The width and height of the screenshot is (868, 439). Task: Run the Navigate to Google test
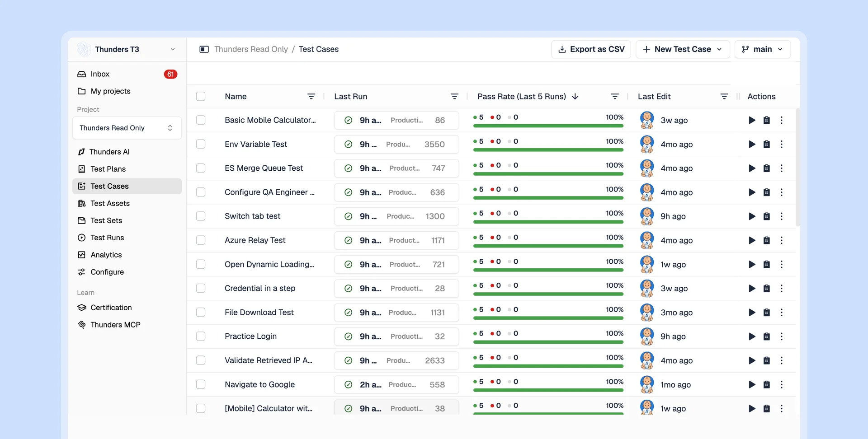[x=752, y=384]
